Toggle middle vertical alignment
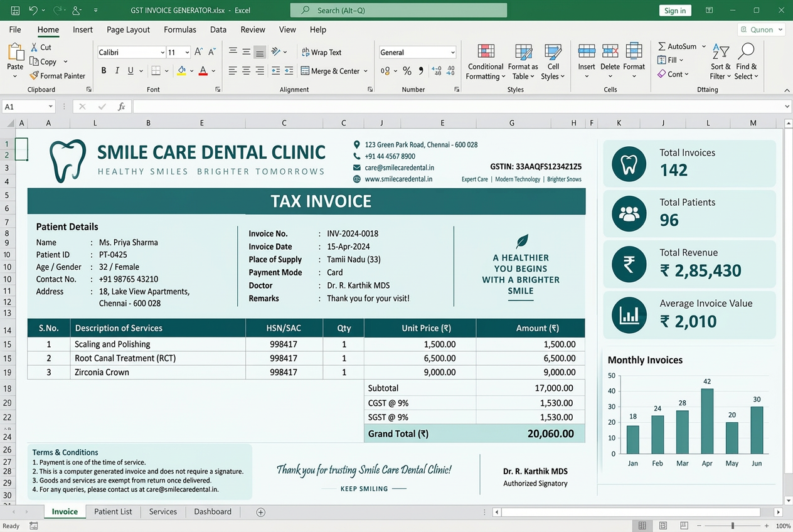This screenshot has width=793, height=532. (x=246, y=52)
